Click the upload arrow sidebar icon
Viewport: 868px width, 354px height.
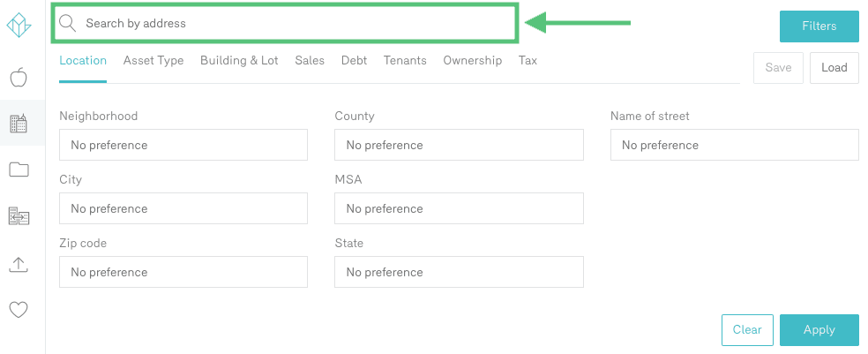pos(19,264)
